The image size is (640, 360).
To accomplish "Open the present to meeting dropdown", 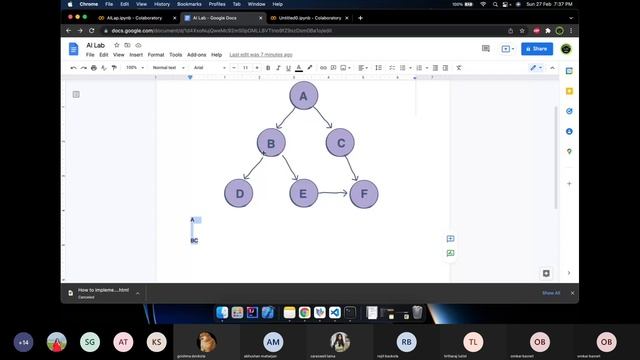I will tap(507, 49).
